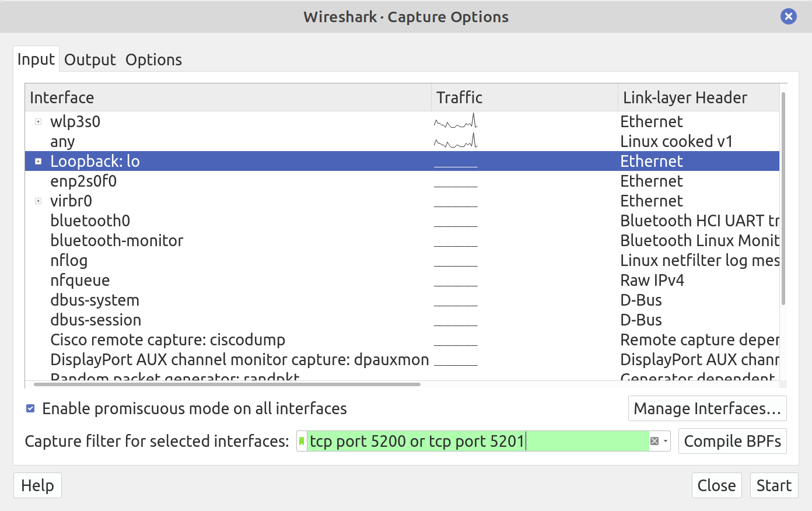The image size is (812, 511).
Task: Select the virbr0 interface row
Action: [x=402, y=201]
